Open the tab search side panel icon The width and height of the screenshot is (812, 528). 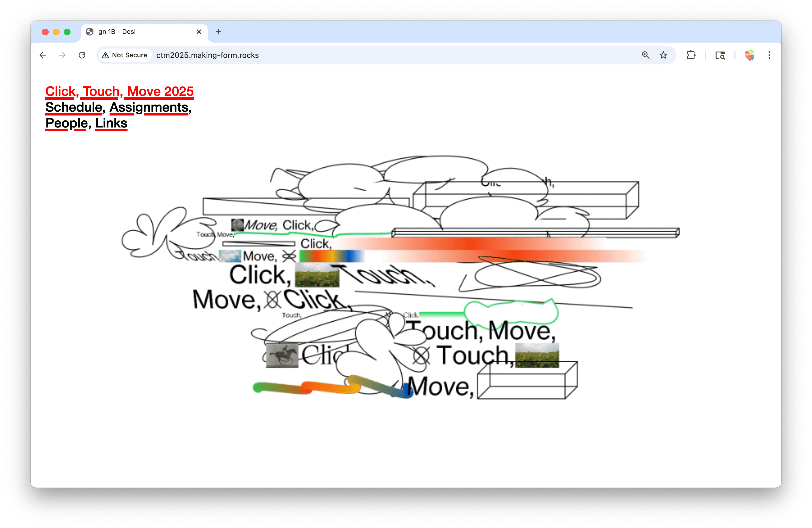[720, 55]
